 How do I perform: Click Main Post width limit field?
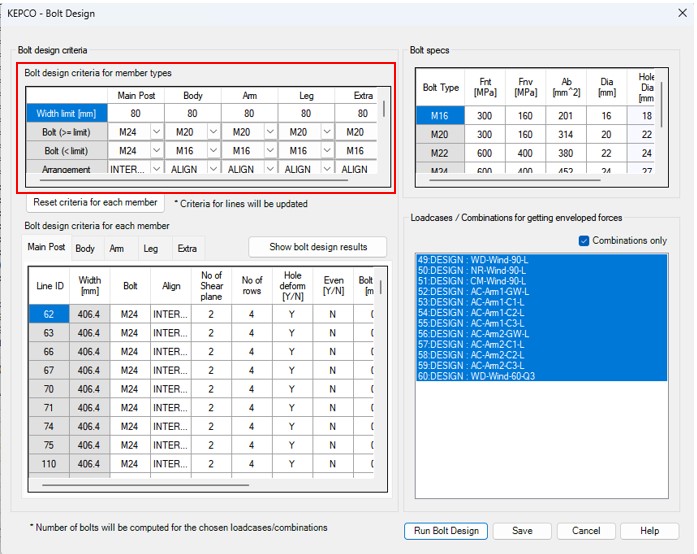click(135, 114)
